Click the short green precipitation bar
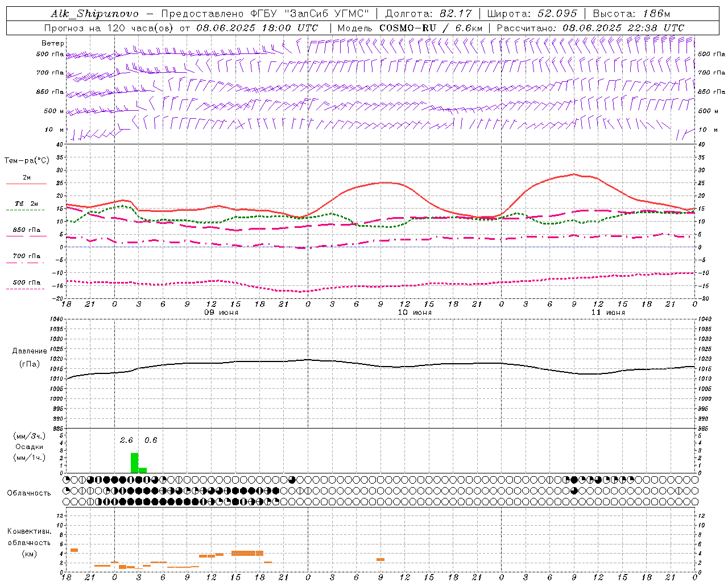 143,470
